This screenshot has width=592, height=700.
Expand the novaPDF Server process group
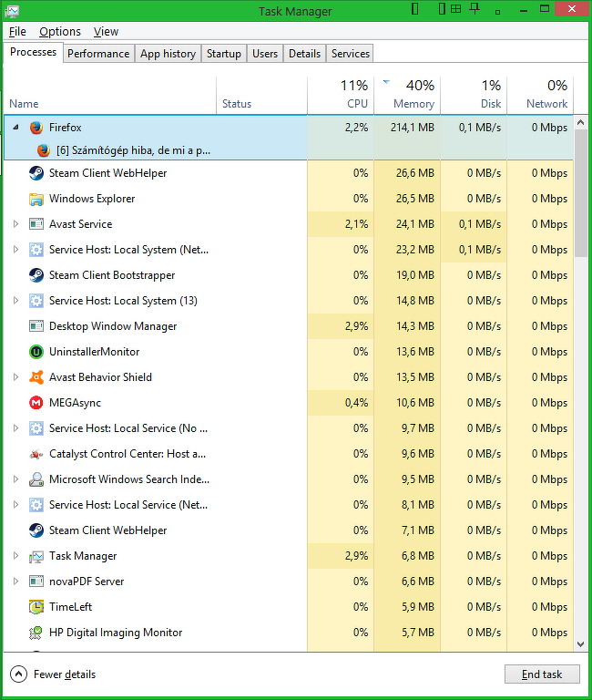pos(15,582)
